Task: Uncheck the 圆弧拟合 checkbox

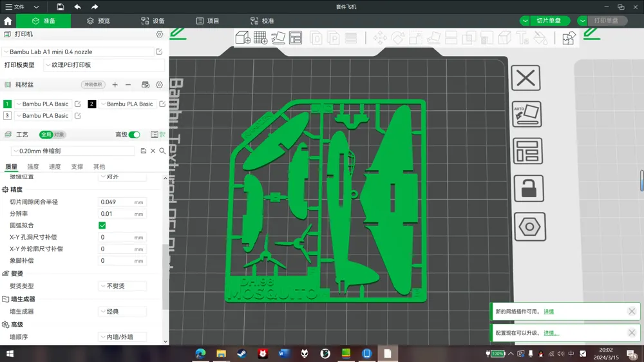Action: coord(102,225)
